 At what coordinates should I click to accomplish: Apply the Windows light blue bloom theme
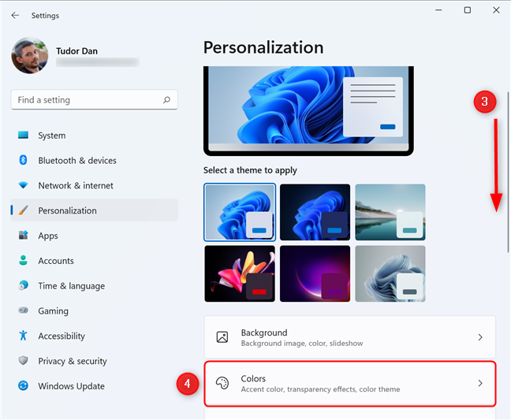(x=240, y=212)
